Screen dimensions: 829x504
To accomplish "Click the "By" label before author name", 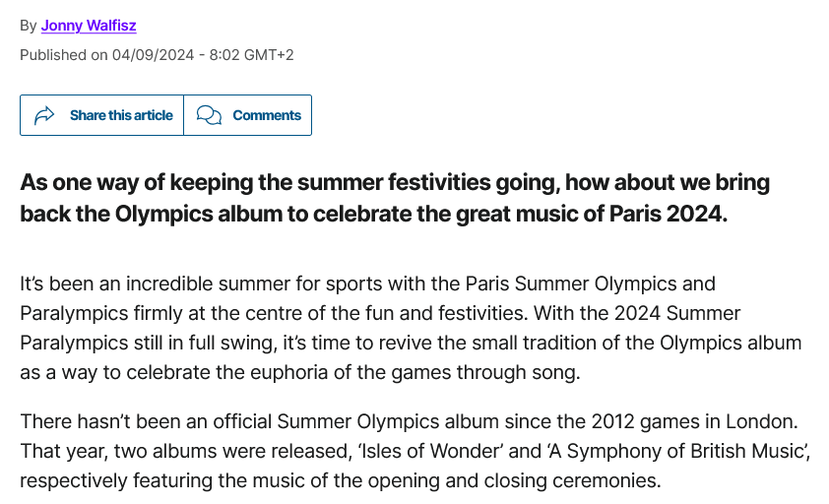I will (28, 26).
